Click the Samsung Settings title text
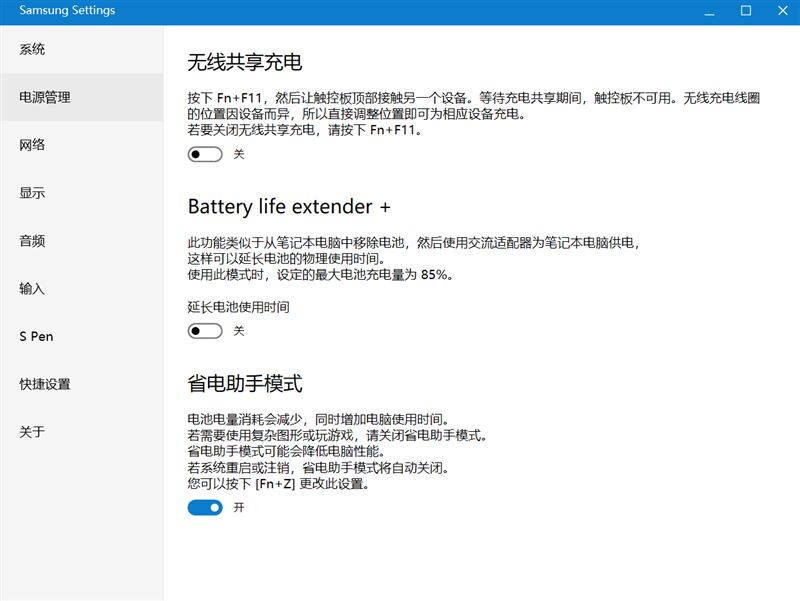 point(67,10)
